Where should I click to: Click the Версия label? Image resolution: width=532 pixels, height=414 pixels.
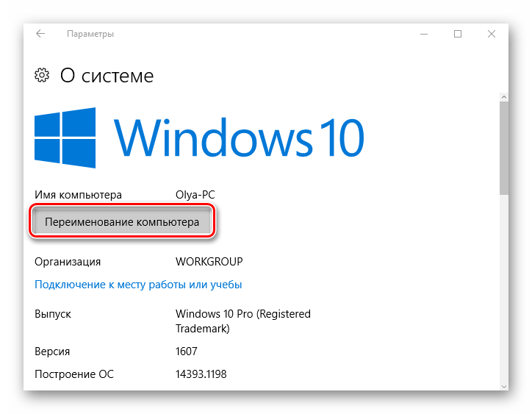click(x=52, y=351)
